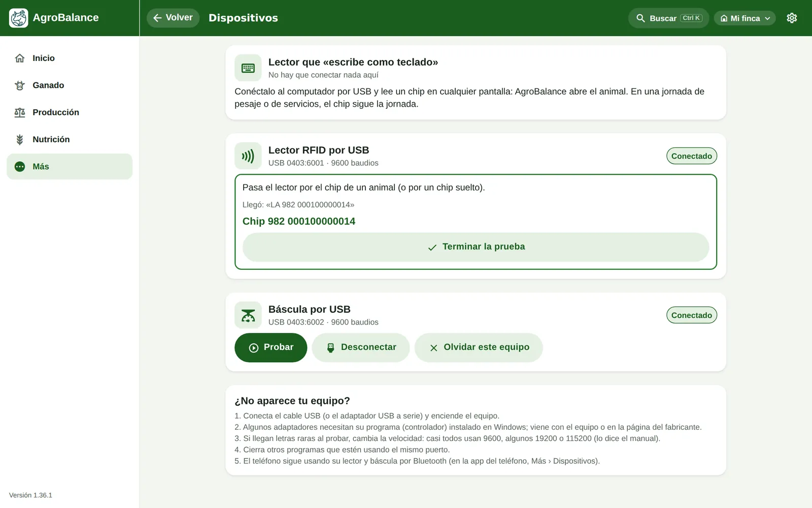This screenshot has width=812, height=508.
Task: Click the text Llegó: «LA 982 000100000014»
Action: pyautogui.click(x=298, y=205)
